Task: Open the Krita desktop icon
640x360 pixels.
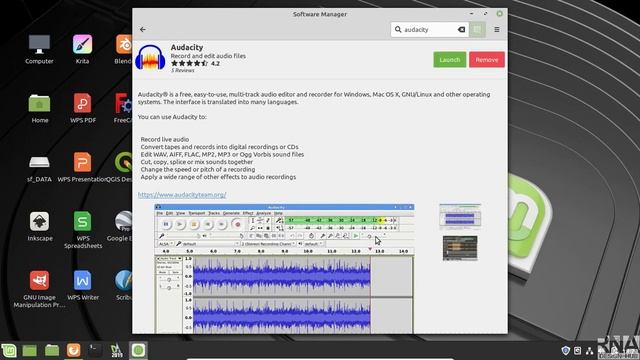Action: pyautogui.click(x=82, y=49)
